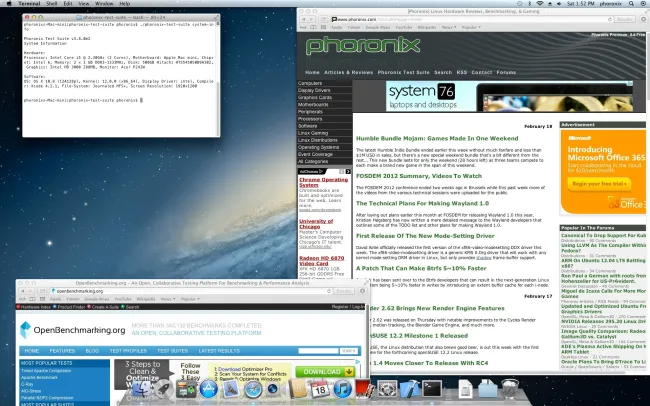650x406 pixels.
Task: Open Launchpad rocket icon in Dock
Action: [x=164, y=389]
